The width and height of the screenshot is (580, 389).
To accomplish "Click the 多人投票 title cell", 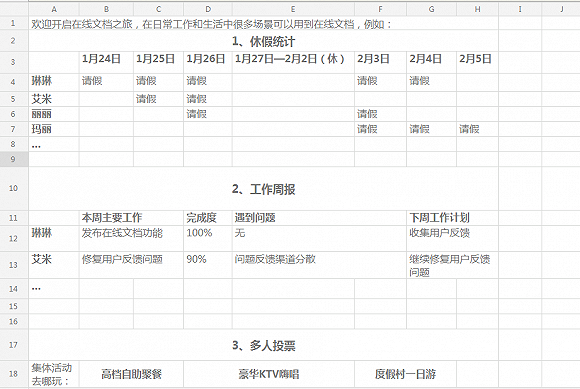I will tap(263, 345).
